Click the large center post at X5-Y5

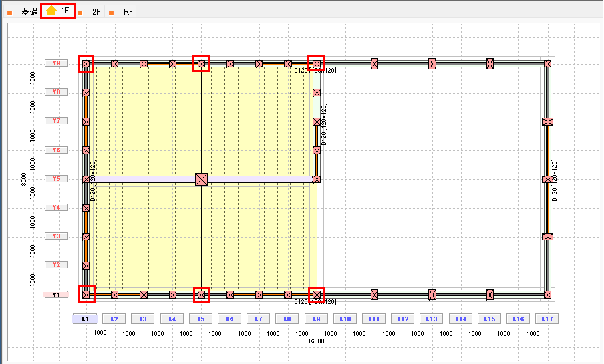201,179
